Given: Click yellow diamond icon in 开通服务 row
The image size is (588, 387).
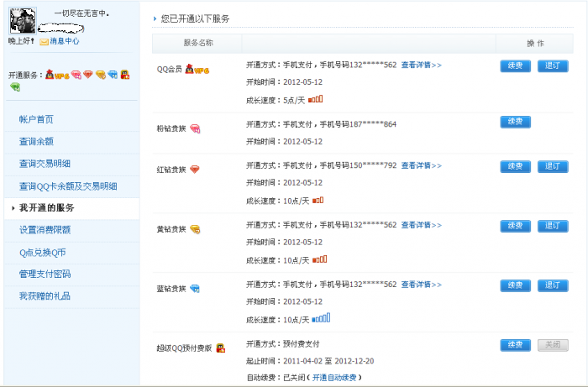Looking at the screenshot, I should click(101, 75).
